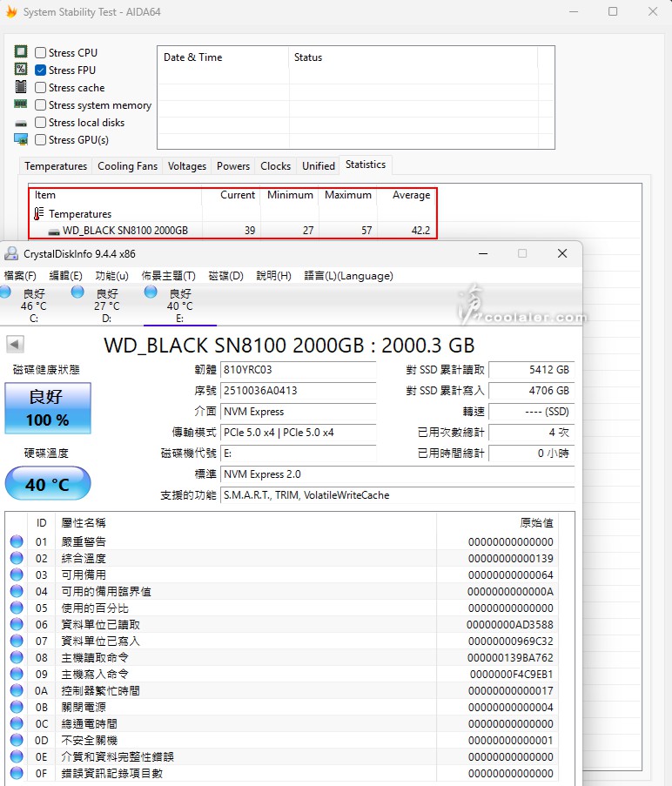Click status orb for 05 使用的百分比
The width and height of the screenshot is (672, 786).
17,608
